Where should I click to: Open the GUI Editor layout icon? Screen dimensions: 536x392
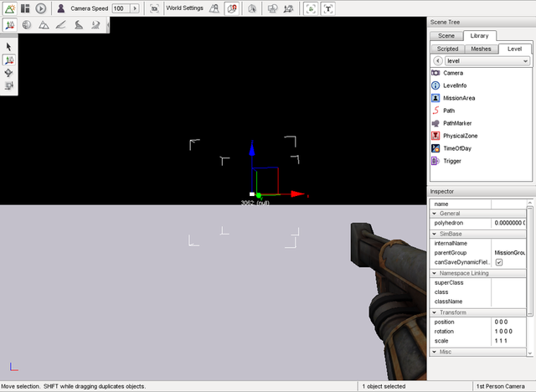coord(24,8)
